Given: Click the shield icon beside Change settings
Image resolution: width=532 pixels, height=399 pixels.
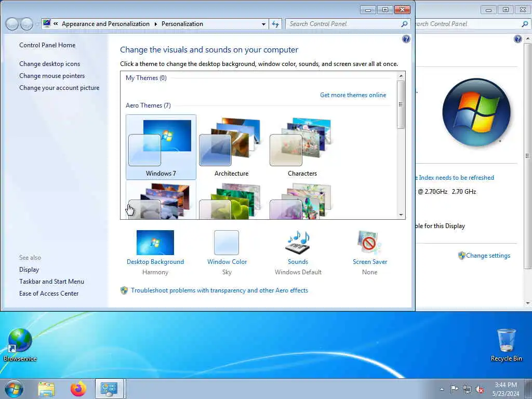Looking at the screenshot, I should [x=461, y=256].
